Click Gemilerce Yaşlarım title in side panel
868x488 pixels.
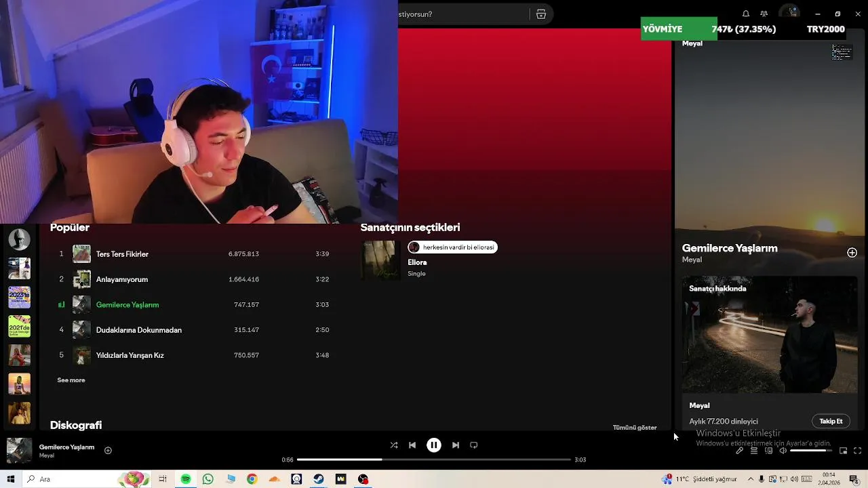730,248
